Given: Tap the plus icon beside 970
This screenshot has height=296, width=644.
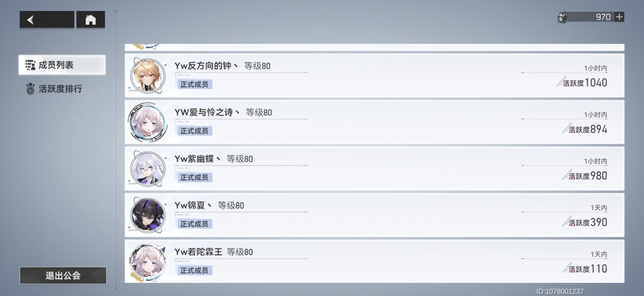Looking at the screenshot, I should (619, 17).
